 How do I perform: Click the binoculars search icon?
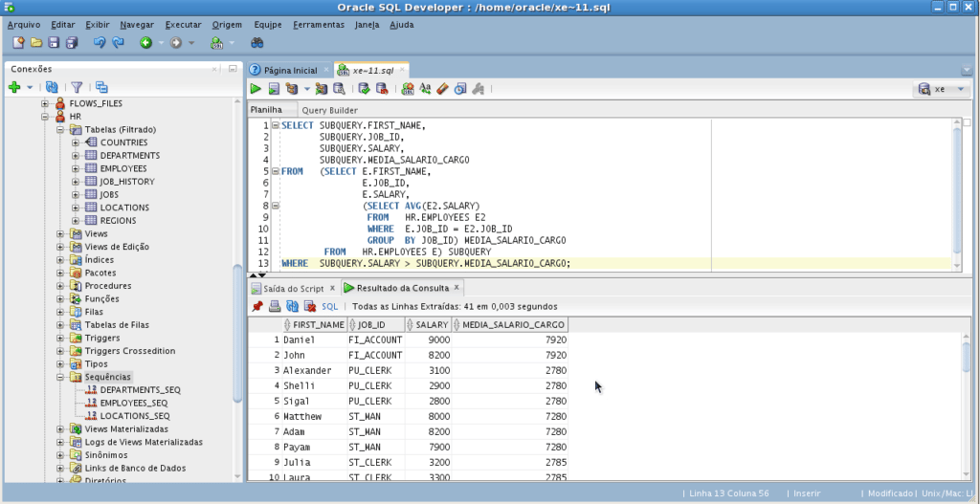click(256, 43)
